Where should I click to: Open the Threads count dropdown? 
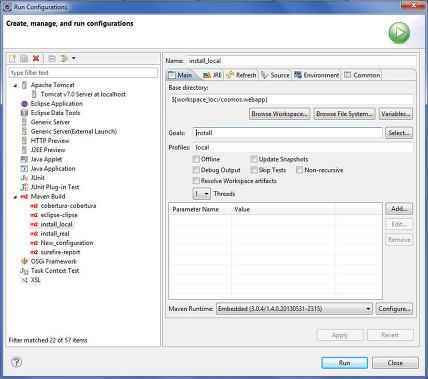pos(202,194)
